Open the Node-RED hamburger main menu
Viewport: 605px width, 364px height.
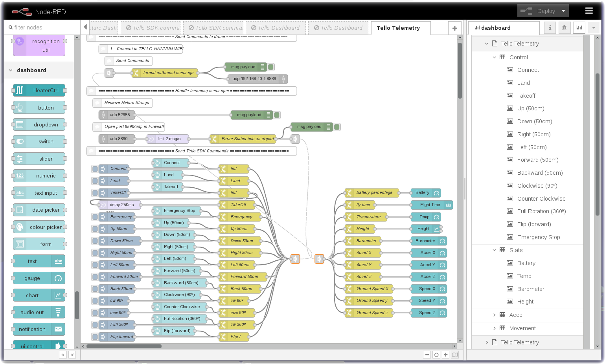click(x=588, y=11)
